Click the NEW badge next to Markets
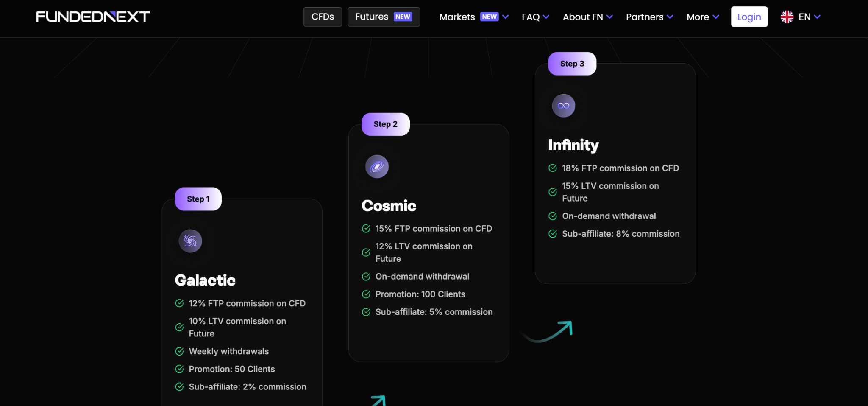 tap(489, 17)
